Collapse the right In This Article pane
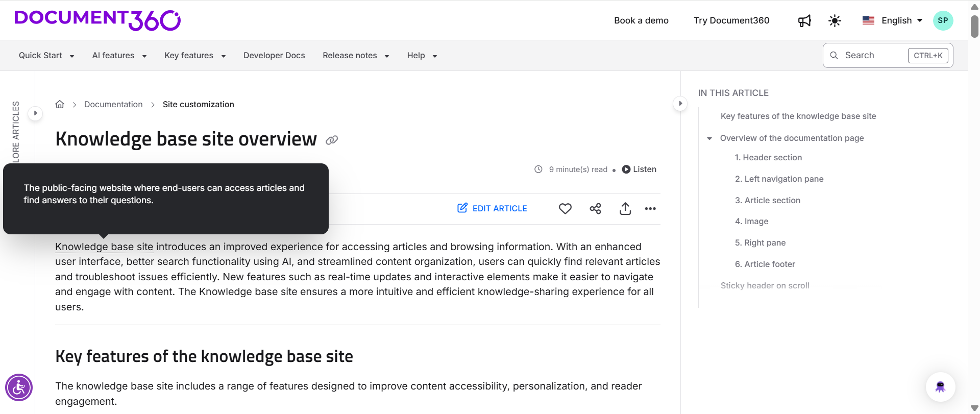Image resolution: width=980 pixels, height=414 pixels. coord(680,103)
